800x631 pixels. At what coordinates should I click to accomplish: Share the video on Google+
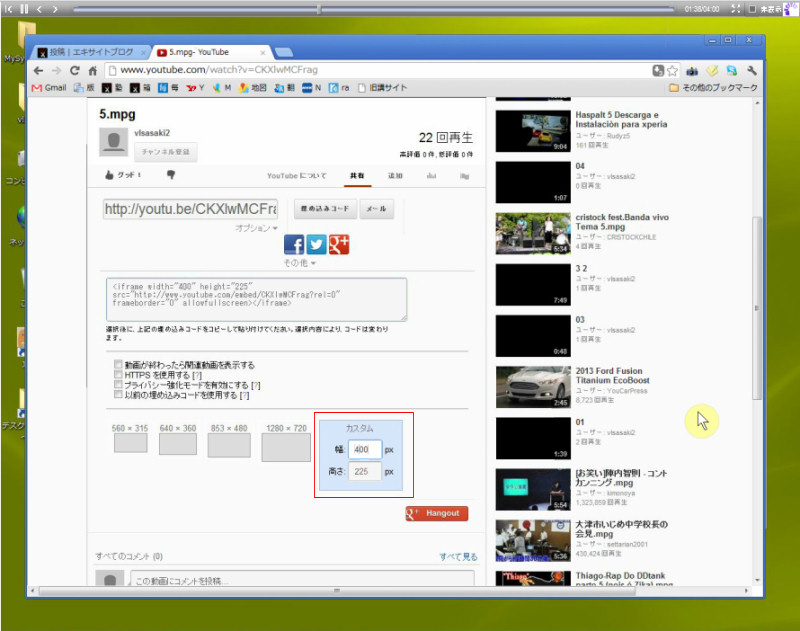pos(339,245)
